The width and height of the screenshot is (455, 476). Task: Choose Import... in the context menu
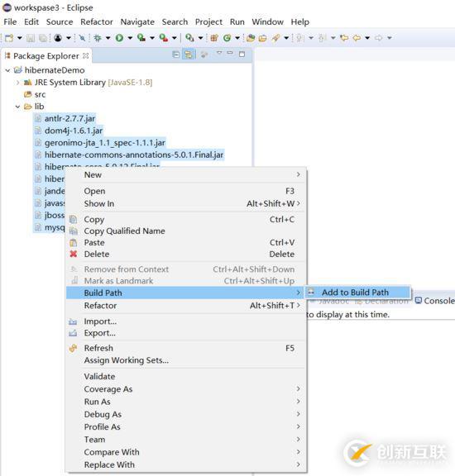186,321
